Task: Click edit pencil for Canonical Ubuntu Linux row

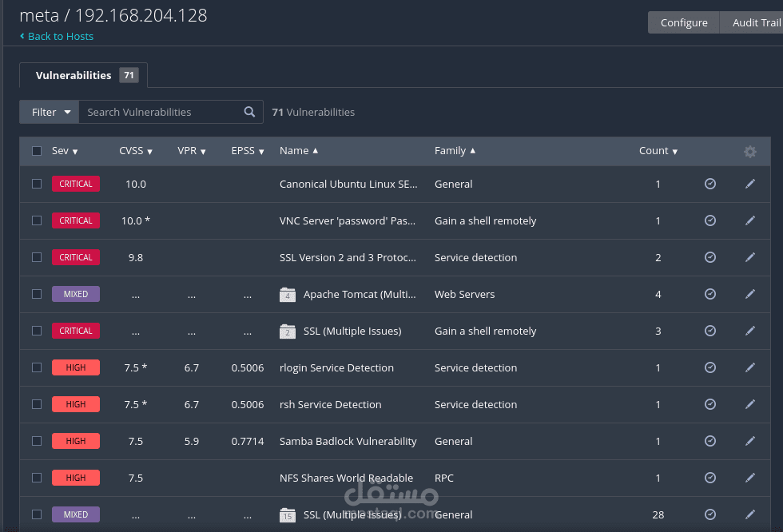Action: point(750,184)
